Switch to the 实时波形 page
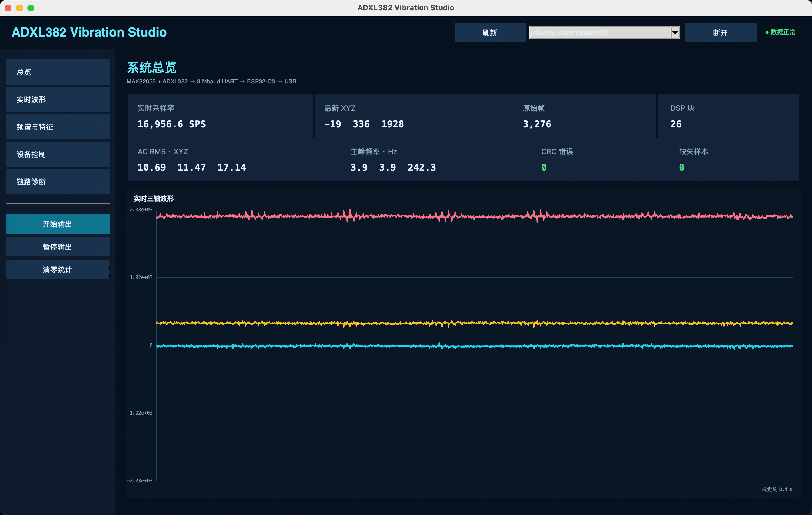Viewport: 812px width, 515px height. coord(58,100)
